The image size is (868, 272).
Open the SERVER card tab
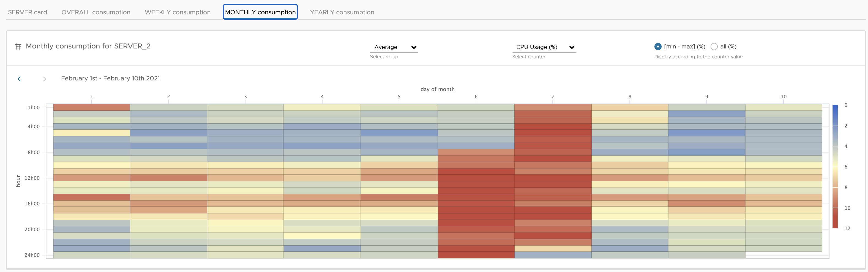[x=28, y=12]
